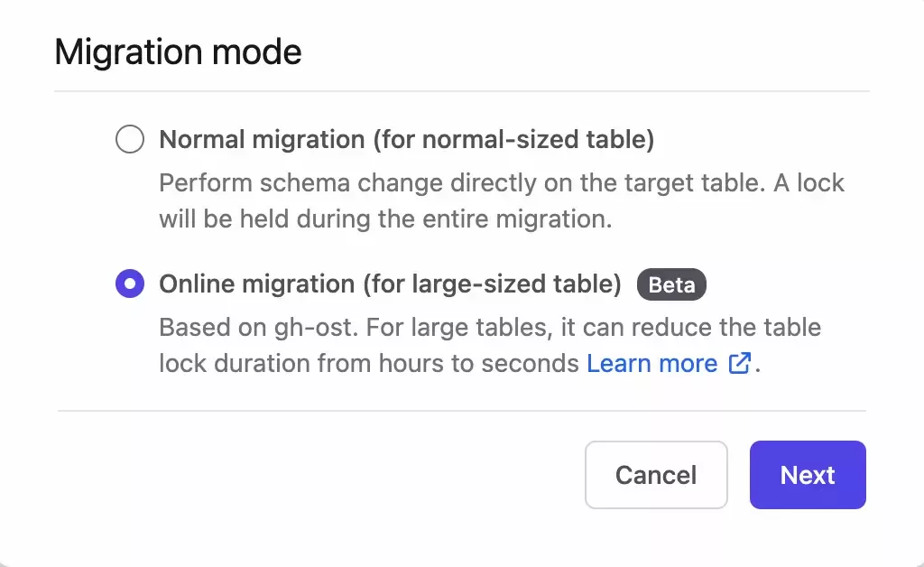Click the external link icon after Learn more
Image resolution: width=924 pixels, height=567 pixels.
click(x=740, y=363)
